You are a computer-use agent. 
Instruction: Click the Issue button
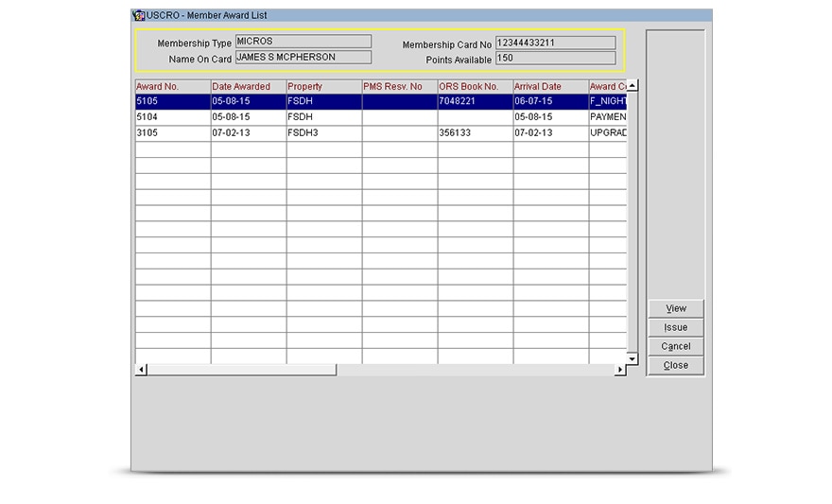[x=676, y=328]
